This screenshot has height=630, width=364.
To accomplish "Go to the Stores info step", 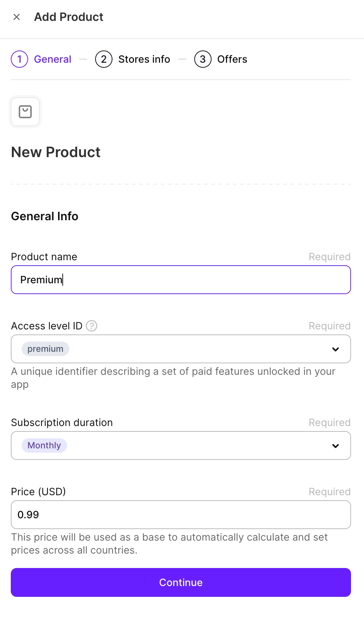I will (x=144, y=59).
